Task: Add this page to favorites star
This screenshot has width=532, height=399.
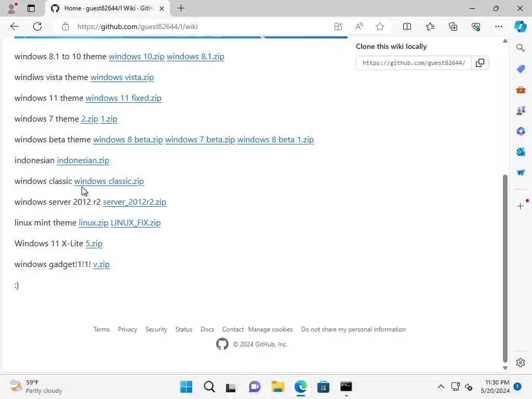Action: (x=380, y=26)
